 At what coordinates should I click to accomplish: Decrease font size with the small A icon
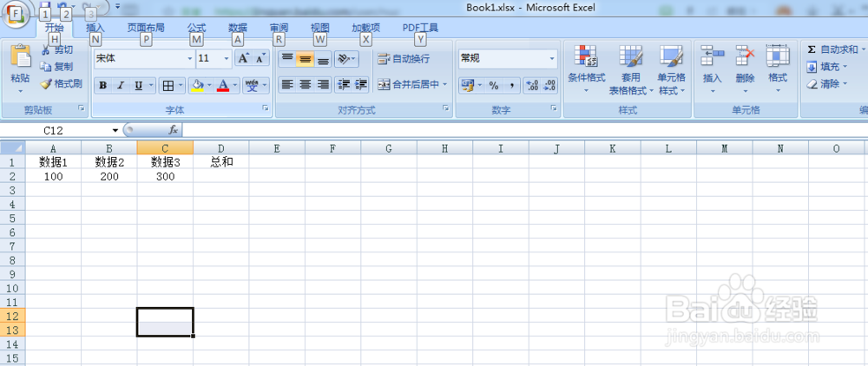click(260, 58)
